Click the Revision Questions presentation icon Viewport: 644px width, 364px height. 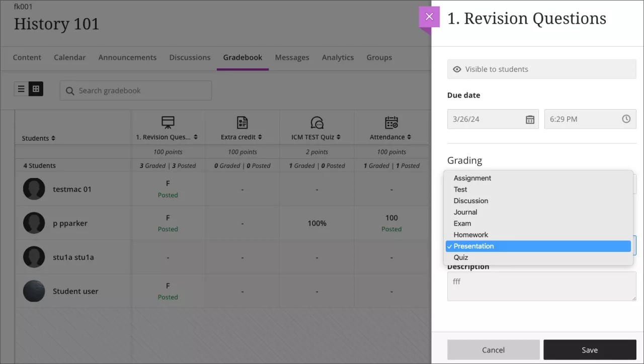[168, 122]
